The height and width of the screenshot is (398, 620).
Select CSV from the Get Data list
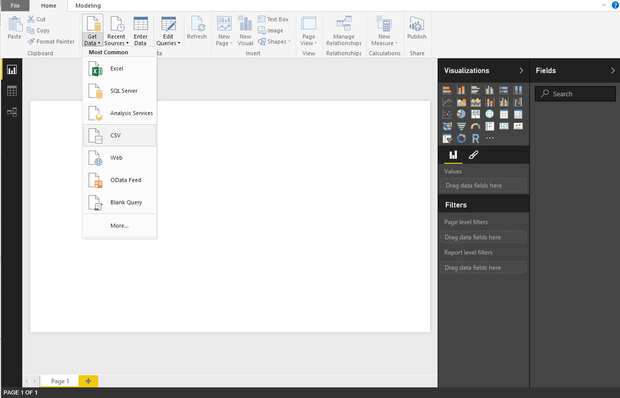point(119,136)
